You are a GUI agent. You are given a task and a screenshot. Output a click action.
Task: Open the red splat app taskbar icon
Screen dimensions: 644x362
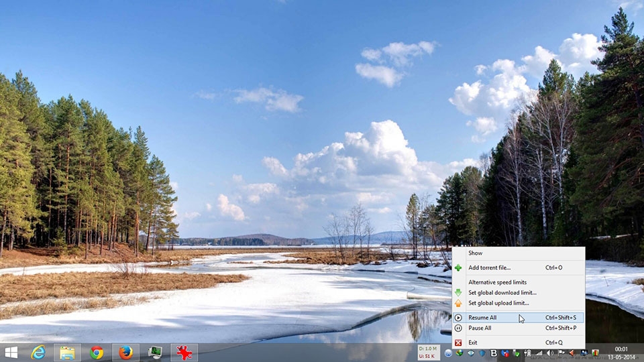(x=184, y=353)
